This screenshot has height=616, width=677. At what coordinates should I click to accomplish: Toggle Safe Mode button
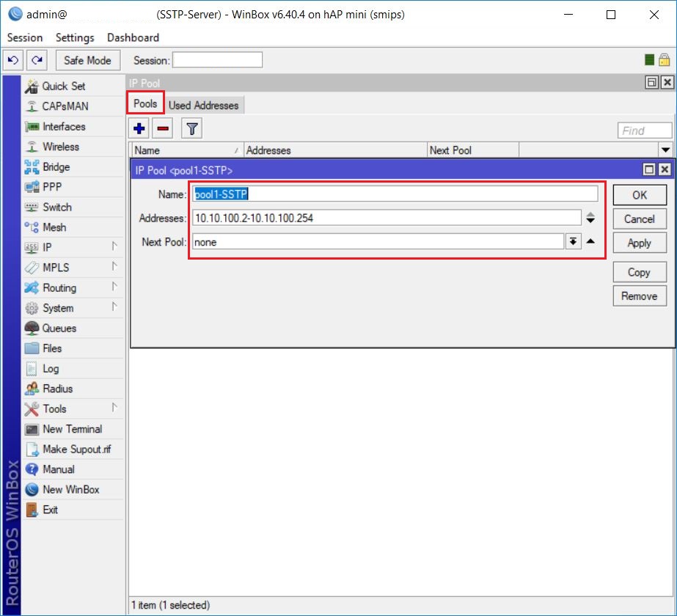87,60
